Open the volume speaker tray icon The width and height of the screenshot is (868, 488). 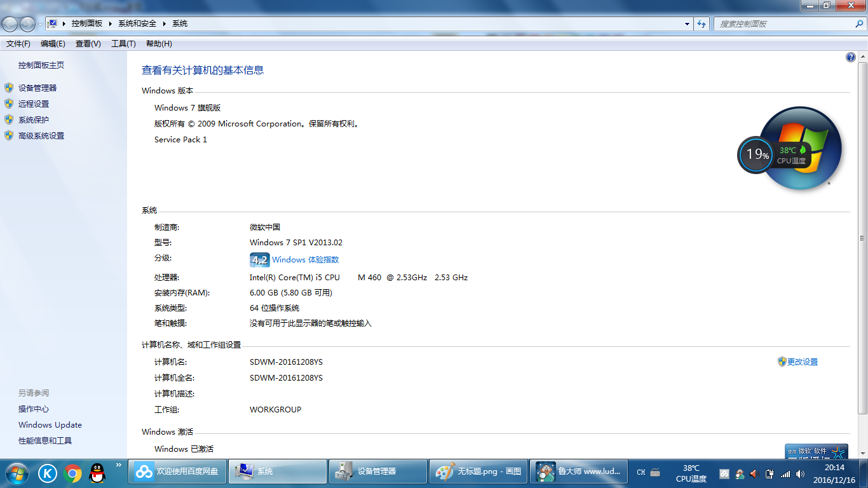point(754,474)
